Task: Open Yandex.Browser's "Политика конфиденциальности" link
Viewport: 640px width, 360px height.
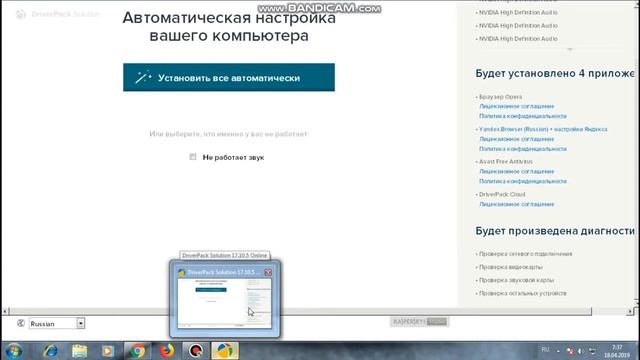Action: click(522, 149)
